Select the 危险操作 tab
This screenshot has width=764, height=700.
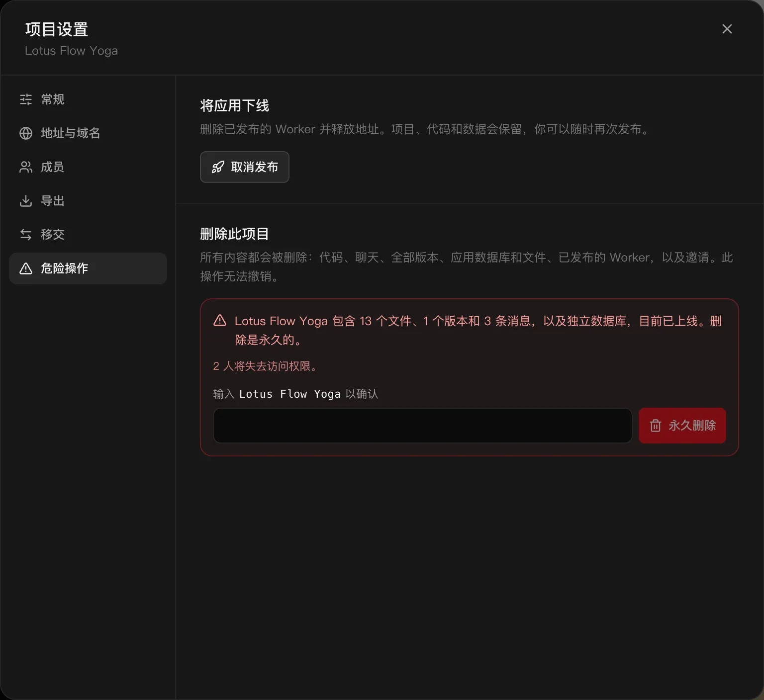point(88,268)
